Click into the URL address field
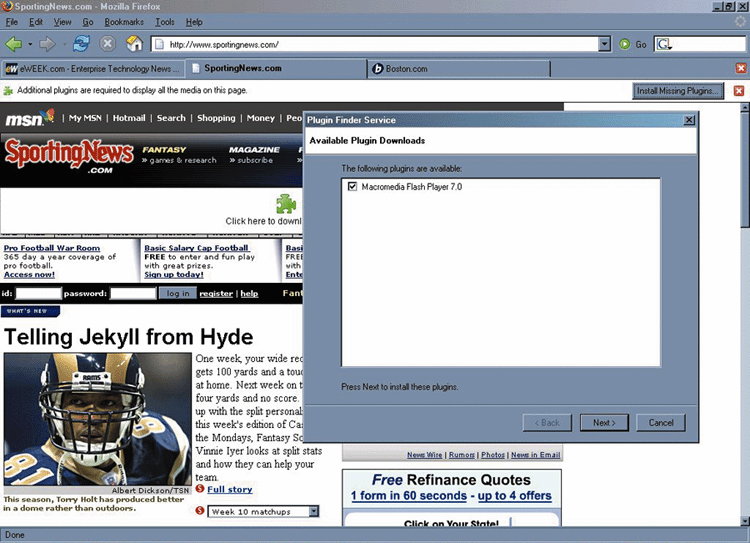Viewport: 750px width, 543px height. pyautogui.click(x=375, y=44)
